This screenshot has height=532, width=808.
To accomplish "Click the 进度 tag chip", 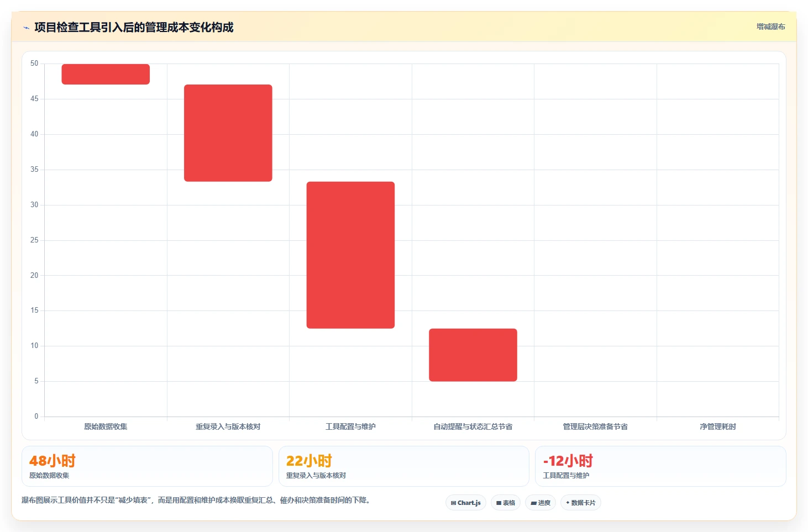I will (x=541, y=503).
